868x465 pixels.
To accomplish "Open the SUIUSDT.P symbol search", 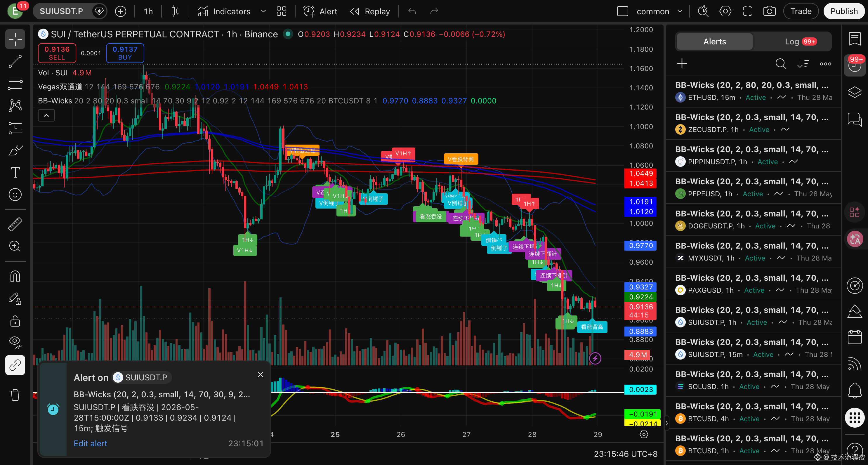I will [x=61, y=11].
